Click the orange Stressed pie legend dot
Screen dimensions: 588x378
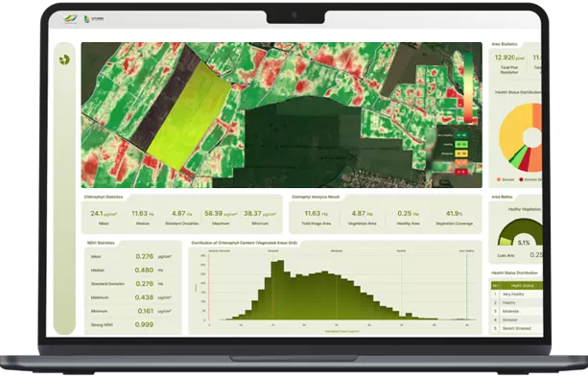click(499, 179)
